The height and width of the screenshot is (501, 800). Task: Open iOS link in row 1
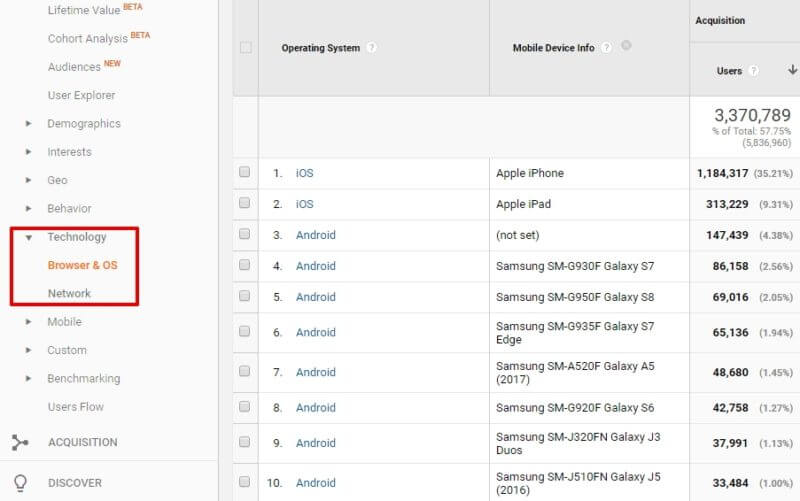pyautogui.click(x=305, y=173)
